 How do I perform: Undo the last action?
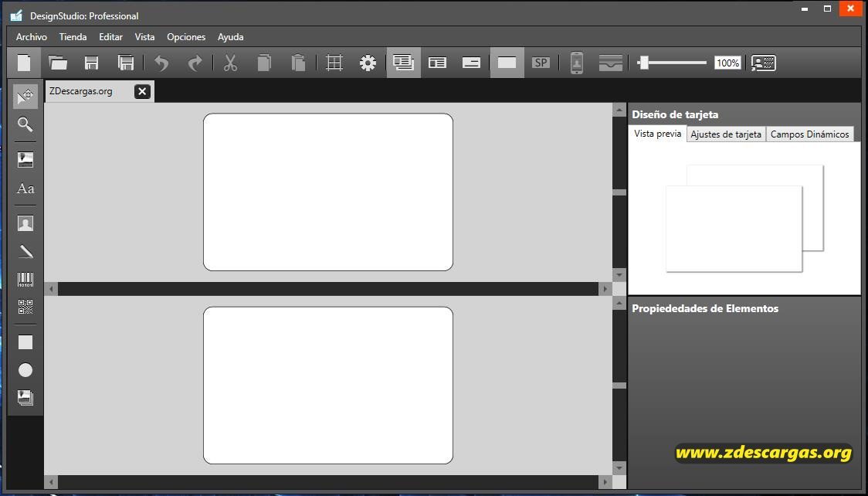[161, 63]
